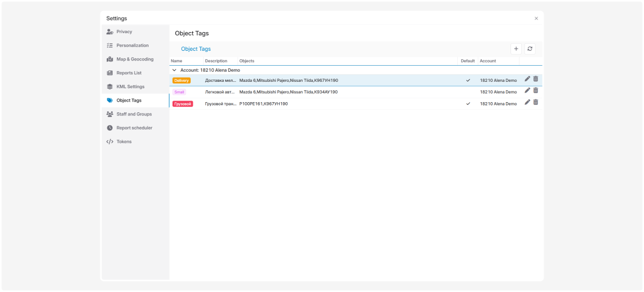This screenshot has height=292, width=644.
Task: Click the refresh tags list icon
Action: (530, 49)
